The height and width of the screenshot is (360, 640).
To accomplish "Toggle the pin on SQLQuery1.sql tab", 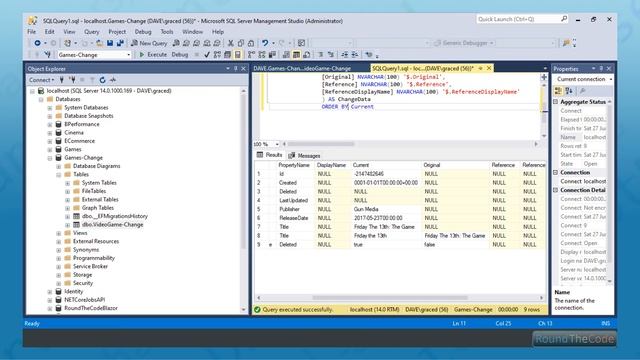I will [x=480, y=68].
